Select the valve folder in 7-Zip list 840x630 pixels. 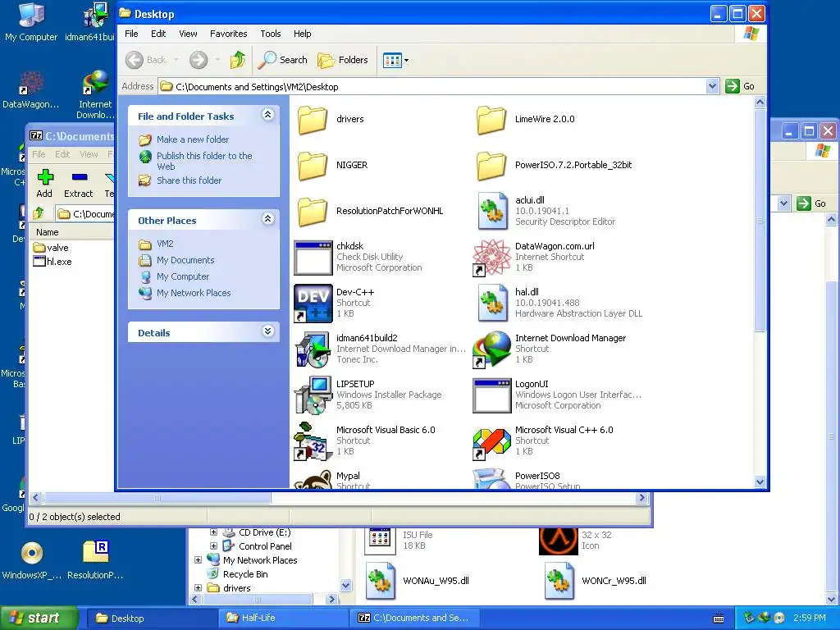click(x=51, y=248)
